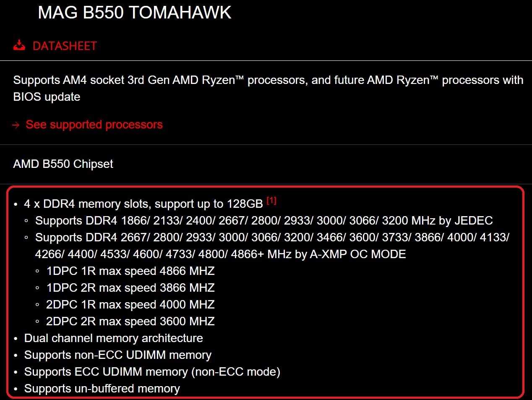Screen dimensions: 532x400
Task: Click the MAG B550 TOMAHAWK title
Action: click(134, 13)
